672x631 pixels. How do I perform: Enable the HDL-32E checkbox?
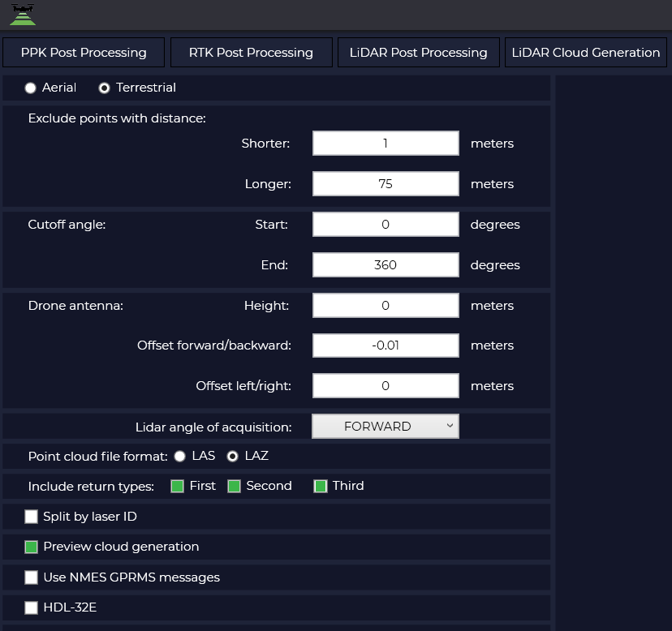click(x=32, y=607)
